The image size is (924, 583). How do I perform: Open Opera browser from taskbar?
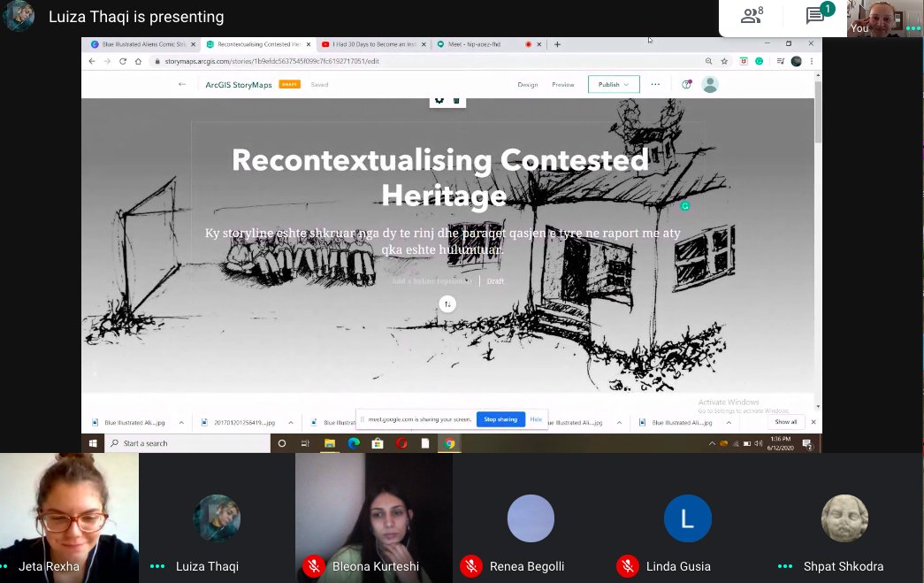[x=402, y=443]
